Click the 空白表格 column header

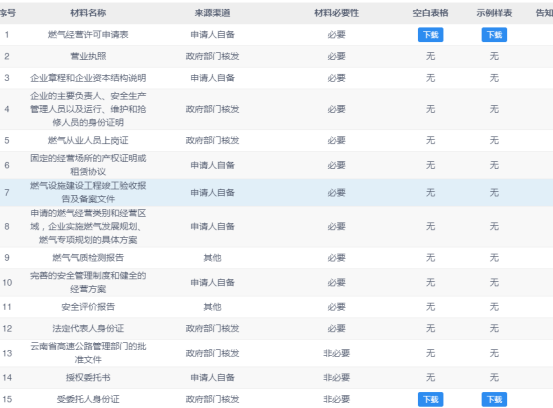(430, 13)
